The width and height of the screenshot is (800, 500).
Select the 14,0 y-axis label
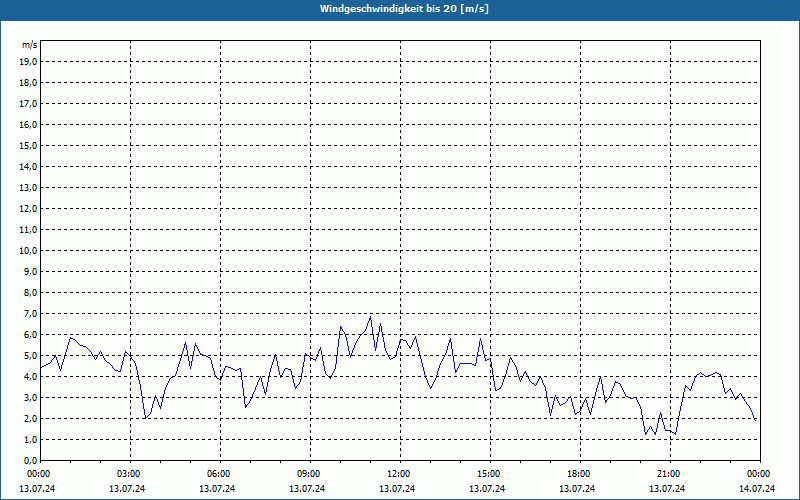28,166
